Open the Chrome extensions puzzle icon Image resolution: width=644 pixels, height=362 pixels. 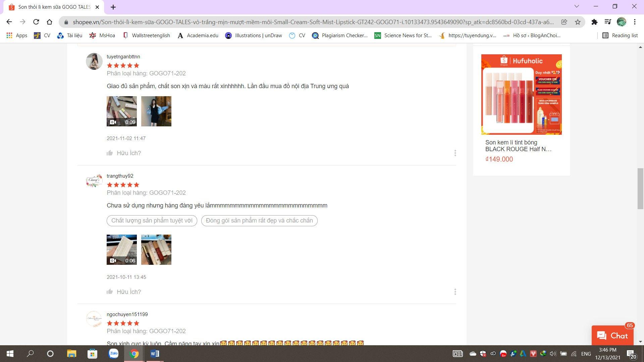tap(594, 22)
